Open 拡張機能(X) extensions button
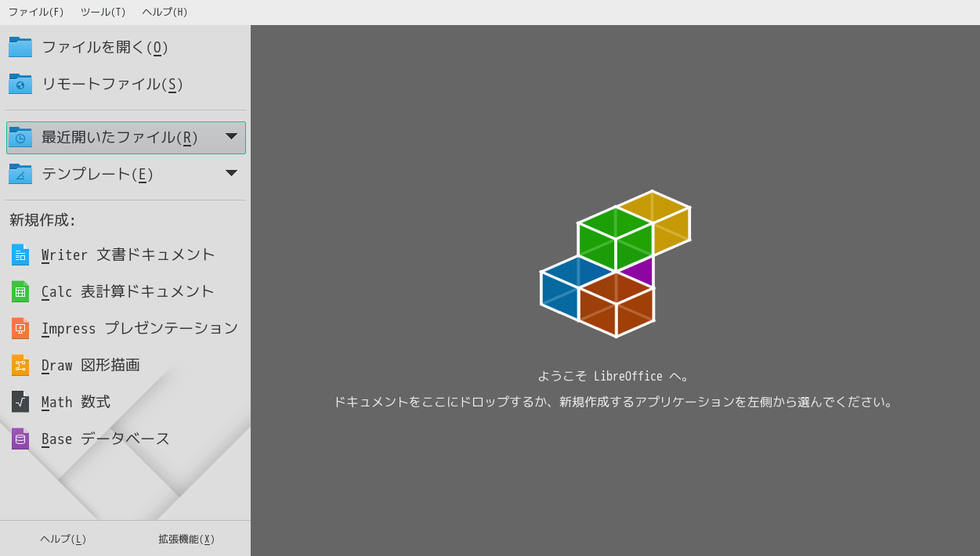 [x=186, y=539]
